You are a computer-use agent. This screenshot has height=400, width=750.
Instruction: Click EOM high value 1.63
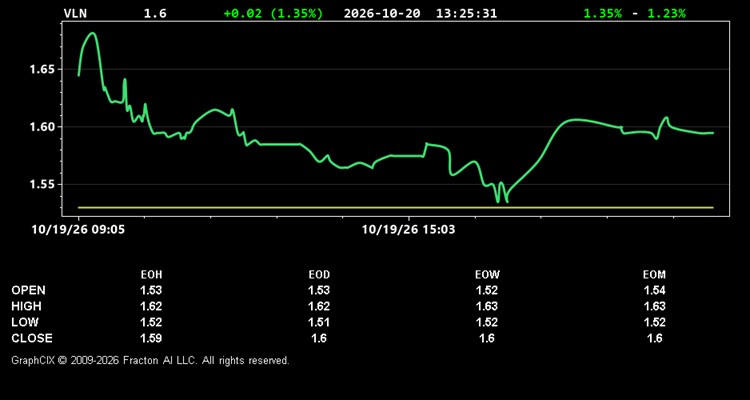(654, 306)
